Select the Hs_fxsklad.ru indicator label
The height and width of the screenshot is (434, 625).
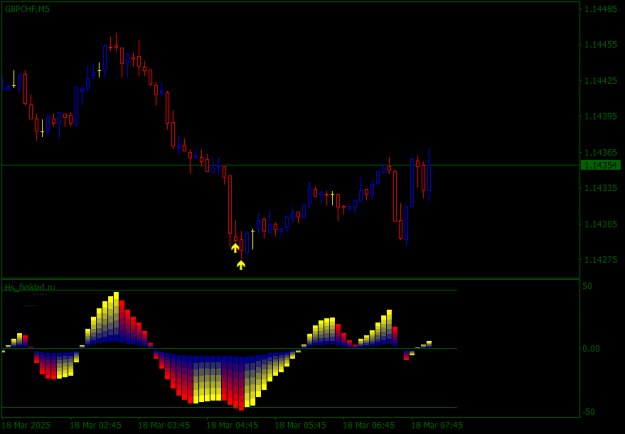[30, 287]
